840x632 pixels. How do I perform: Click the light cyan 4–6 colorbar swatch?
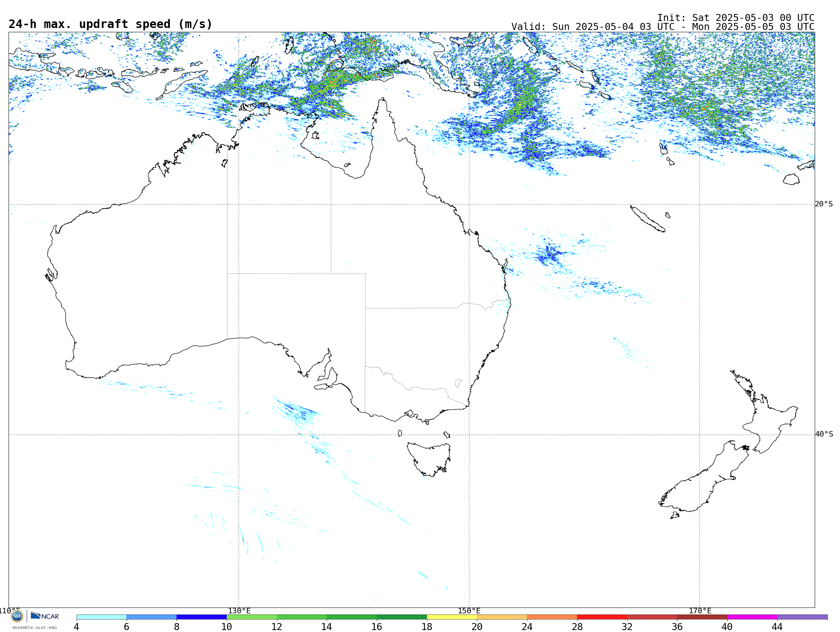[x=101, y=617]
